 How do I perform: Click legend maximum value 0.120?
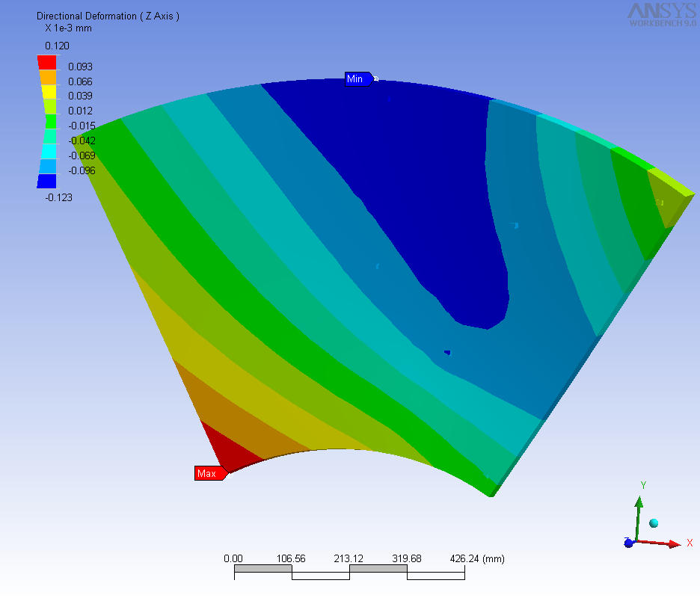pos(57,46)
